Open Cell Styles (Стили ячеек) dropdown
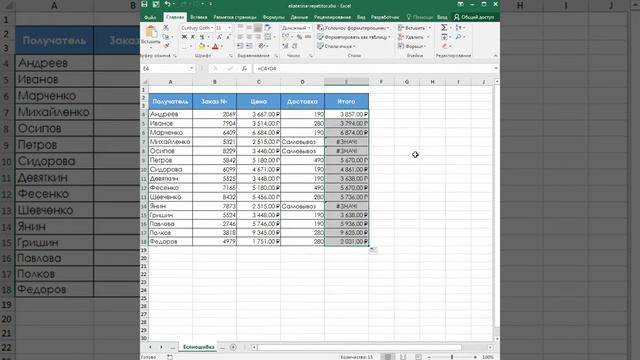The image size is (640, 360). [337, 46]
